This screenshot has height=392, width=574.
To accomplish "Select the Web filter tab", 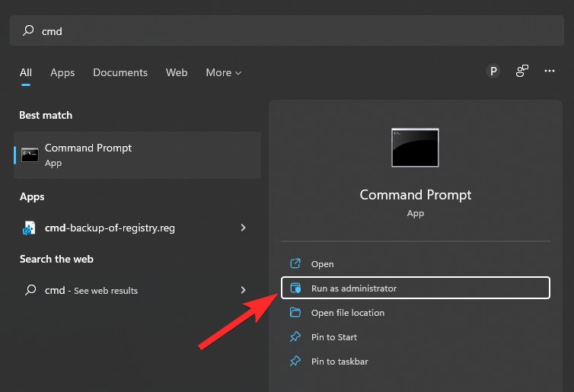I will (177, 73).
